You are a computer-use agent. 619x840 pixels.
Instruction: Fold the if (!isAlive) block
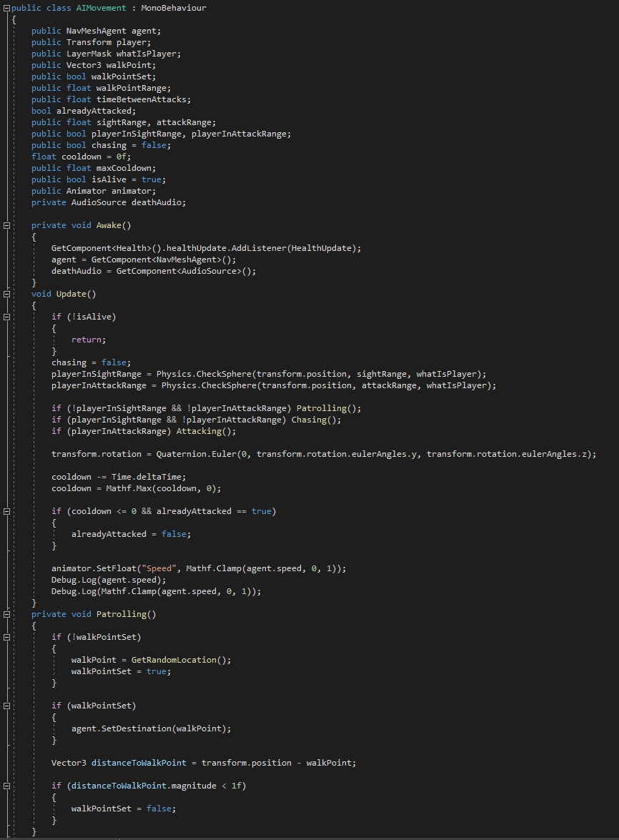pos(6,317)
